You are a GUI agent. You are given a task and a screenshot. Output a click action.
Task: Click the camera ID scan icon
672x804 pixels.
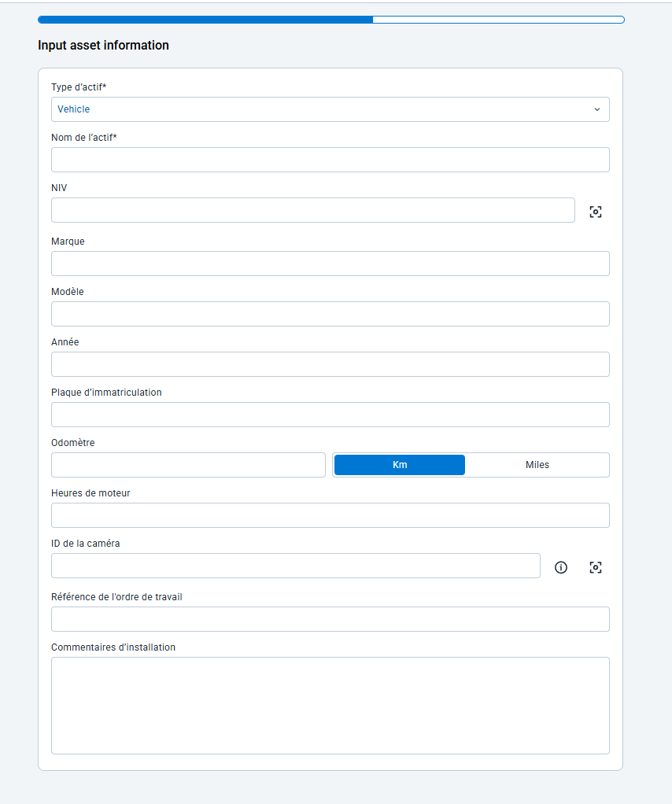click(596, 567)
